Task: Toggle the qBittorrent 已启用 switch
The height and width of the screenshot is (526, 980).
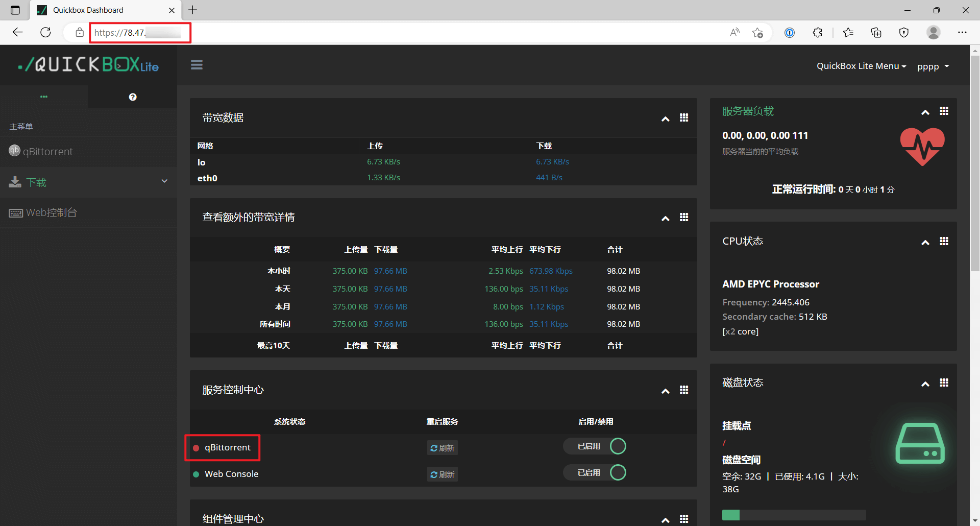Action: [595, 446]
